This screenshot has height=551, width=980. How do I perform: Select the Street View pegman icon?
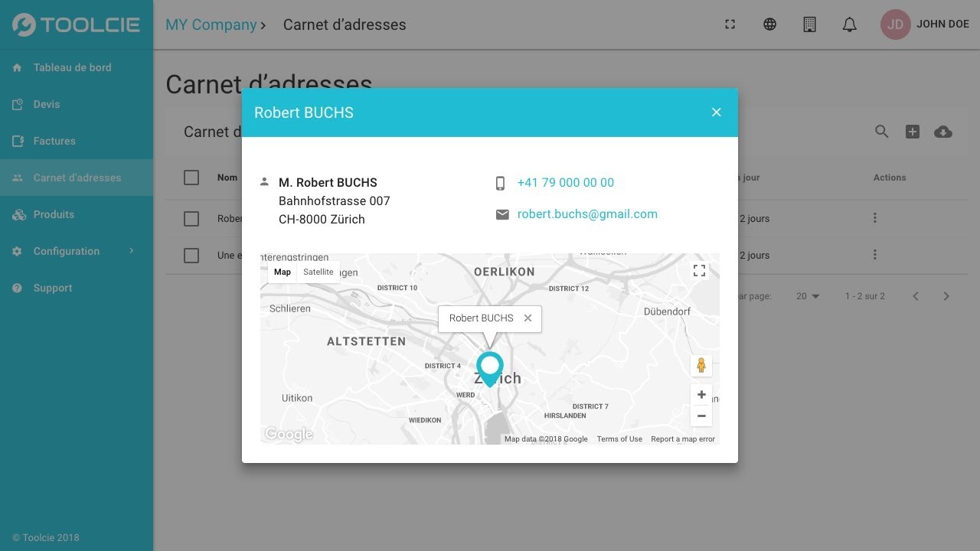point(701,366)
